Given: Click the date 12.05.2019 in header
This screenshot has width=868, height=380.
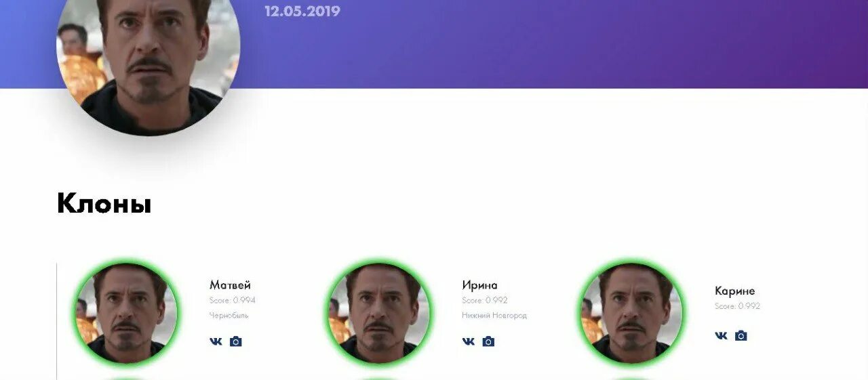Looking at the screenshot, I should point(302,12).
